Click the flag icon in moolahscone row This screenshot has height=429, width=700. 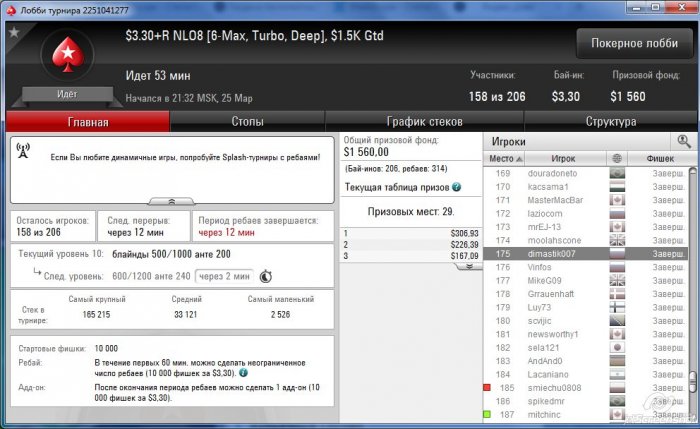[617, 240]
